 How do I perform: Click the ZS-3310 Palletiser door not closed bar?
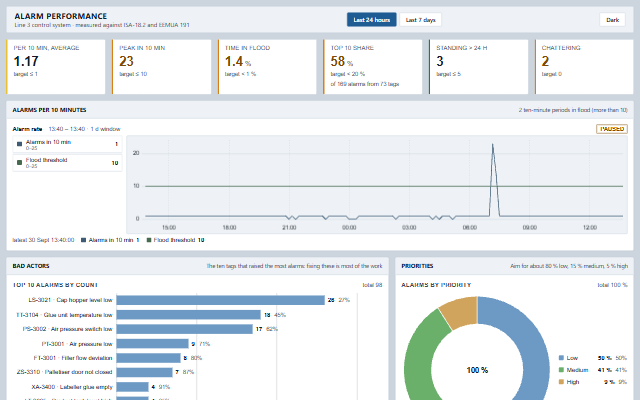[x=144, y=372]
